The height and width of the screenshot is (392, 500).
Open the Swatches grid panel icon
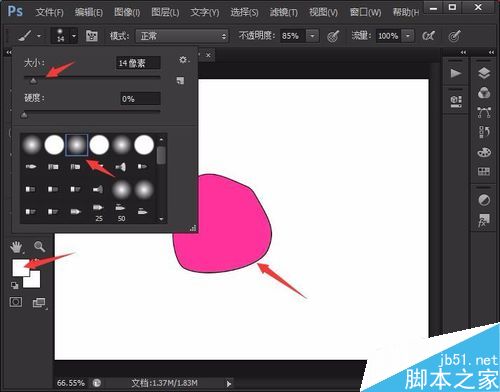pos(484,172)
